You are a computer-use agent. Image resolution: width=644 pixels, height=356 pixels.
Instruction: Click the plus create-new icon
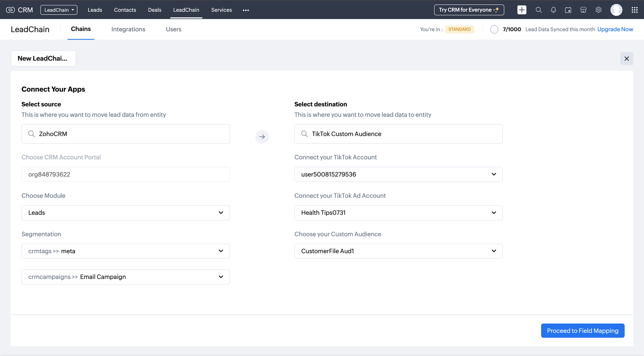pyautogui.click(x=521, y=10)
